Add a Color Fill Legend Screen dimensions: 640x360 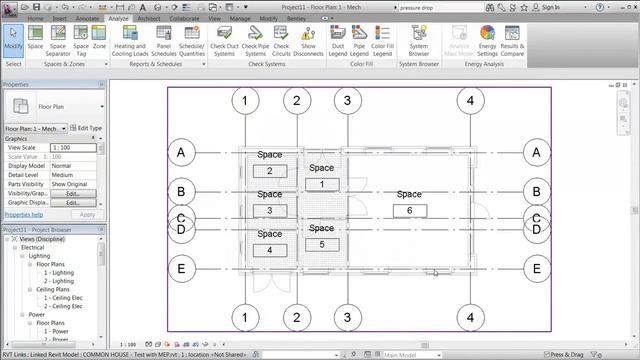click(x=382, y=41)
